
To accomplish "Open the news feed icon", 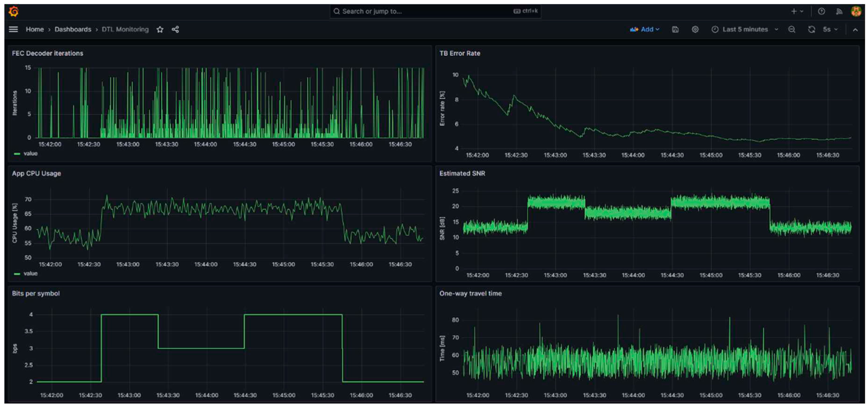I will click(x=839, y=11).
